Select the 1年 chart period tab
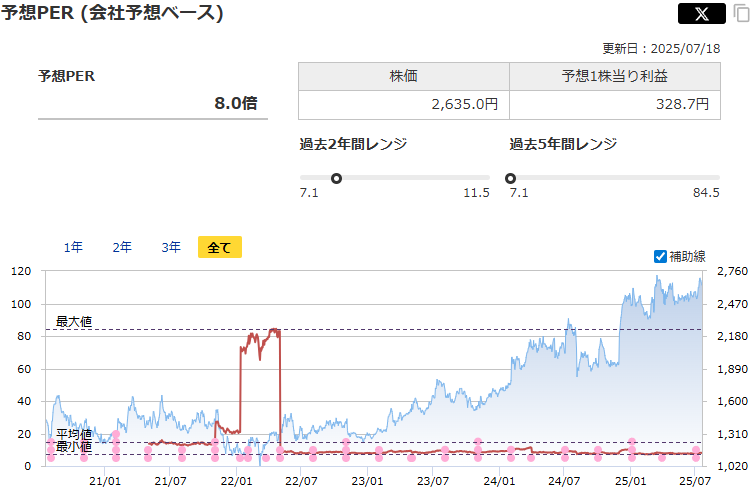Screen dimensions: 755x488 (73, 247)
